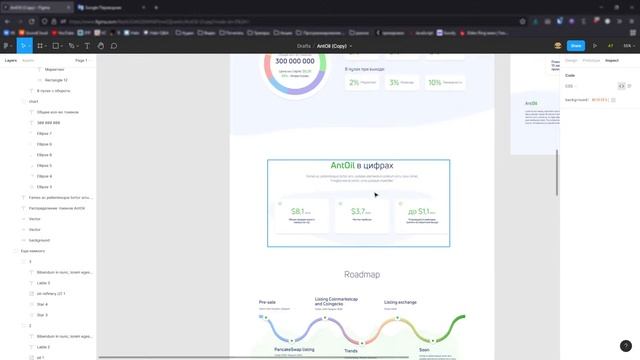Select the Frame tool

pos(41,46)
